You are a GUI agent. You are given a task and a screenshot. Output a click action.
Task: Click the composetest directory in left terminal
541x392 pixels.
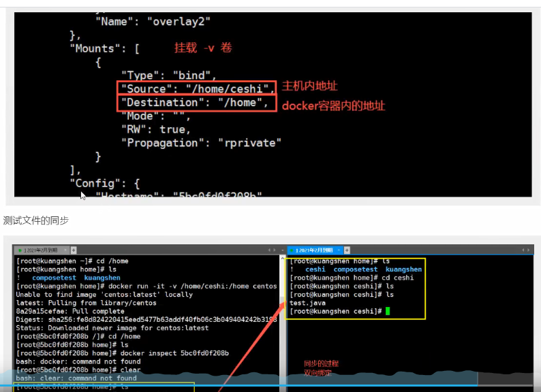54,278
